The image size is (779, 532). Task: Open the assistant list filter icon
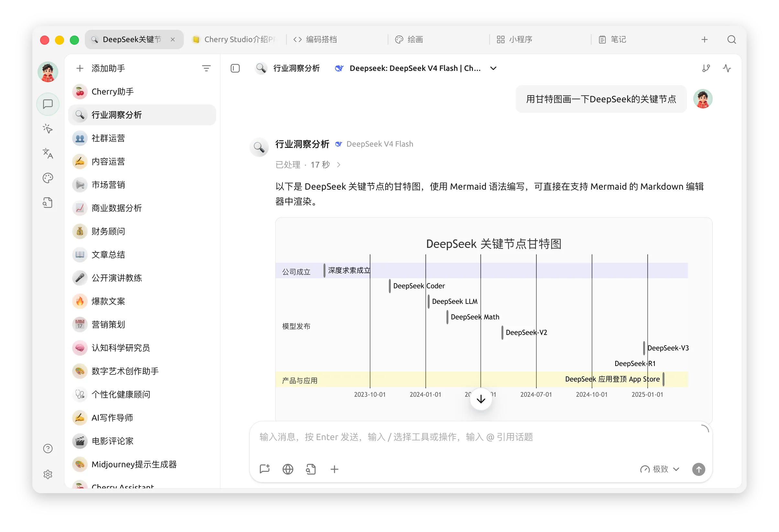(206, 68)
